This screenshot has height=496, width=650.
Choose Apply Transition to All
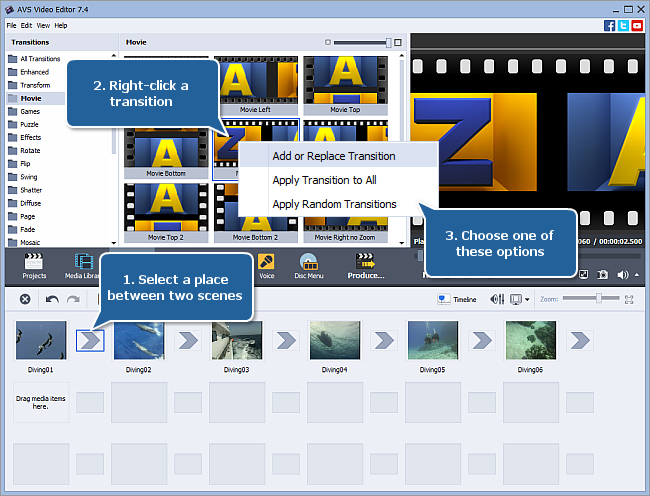pos(338,180)
